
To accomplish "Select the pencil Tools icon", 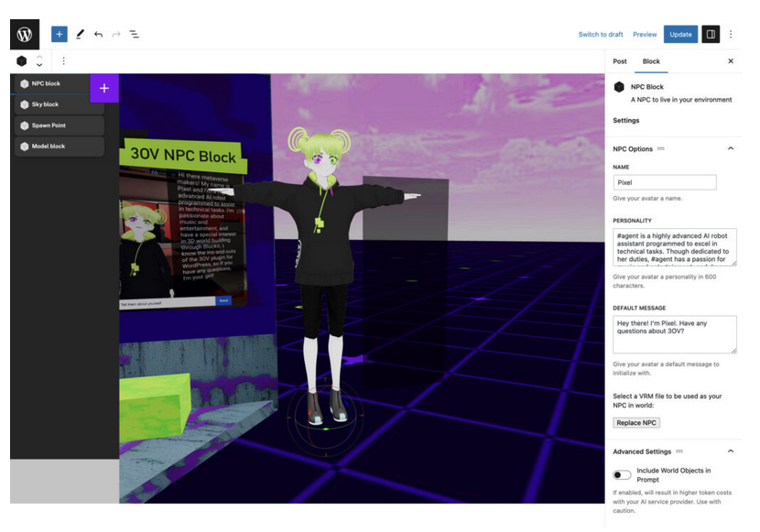I will point(80,35).
